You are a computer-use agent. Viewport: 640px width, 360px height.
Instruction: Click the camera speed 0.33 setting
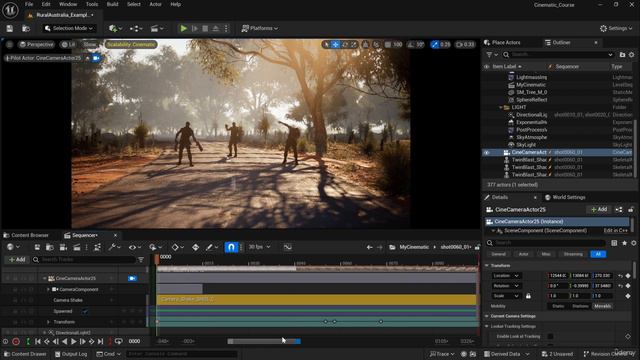465,44
